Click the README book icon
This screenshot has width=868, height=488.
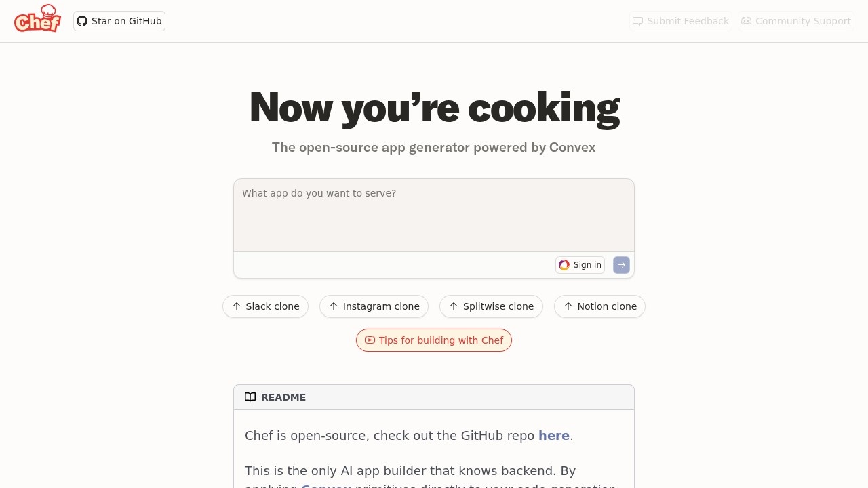tap(250, 397)
